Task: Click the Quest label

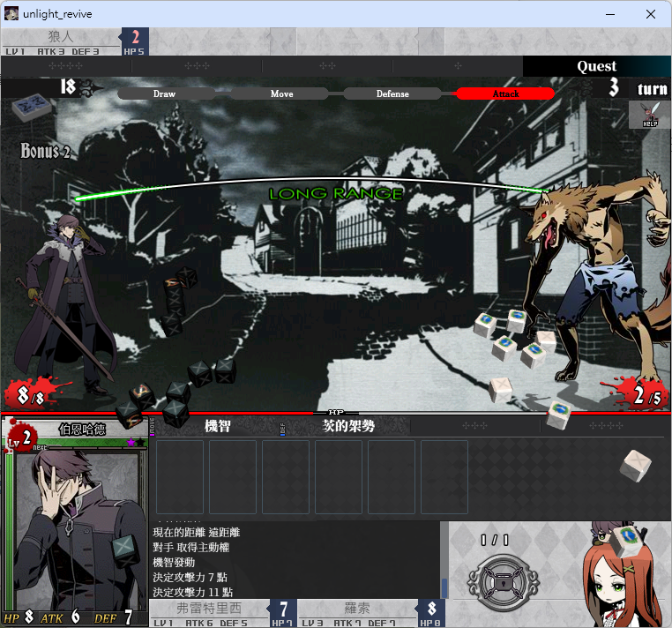Action: tap(596, 66)
